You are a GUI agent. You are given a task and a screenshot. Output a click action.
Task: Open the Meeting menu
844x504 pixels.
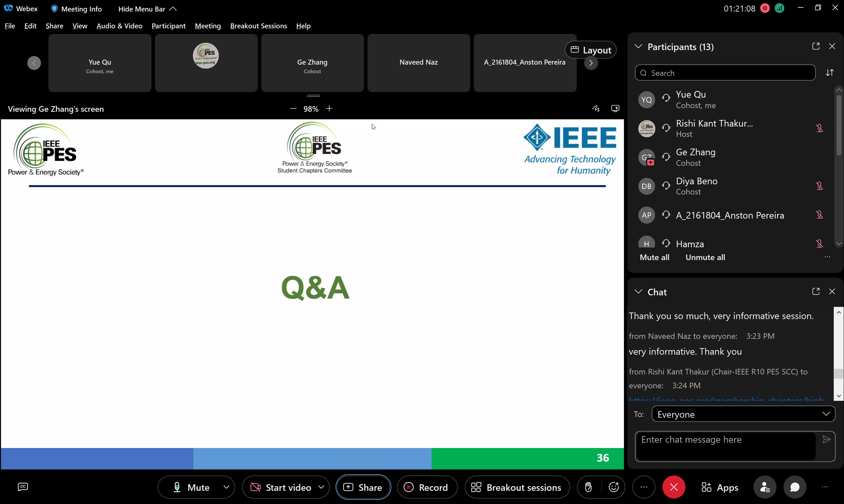(208, 26)
